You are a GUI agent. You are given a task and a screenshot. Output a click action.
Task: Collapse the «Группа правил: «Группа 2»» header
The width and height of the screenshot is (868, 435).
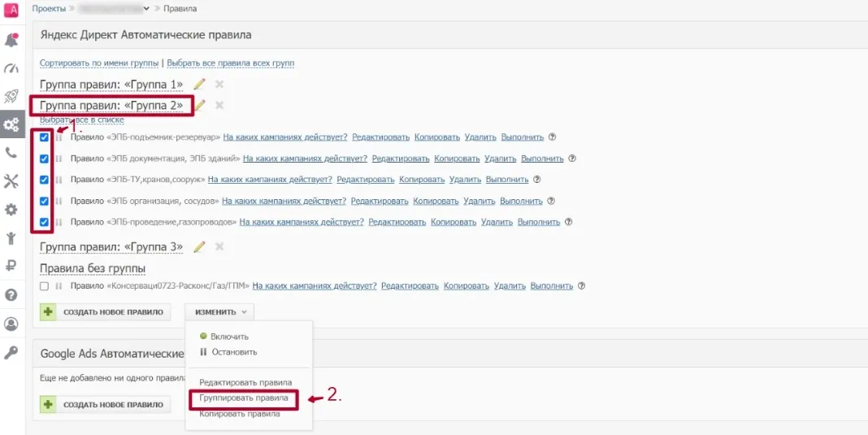pos(111,105)
